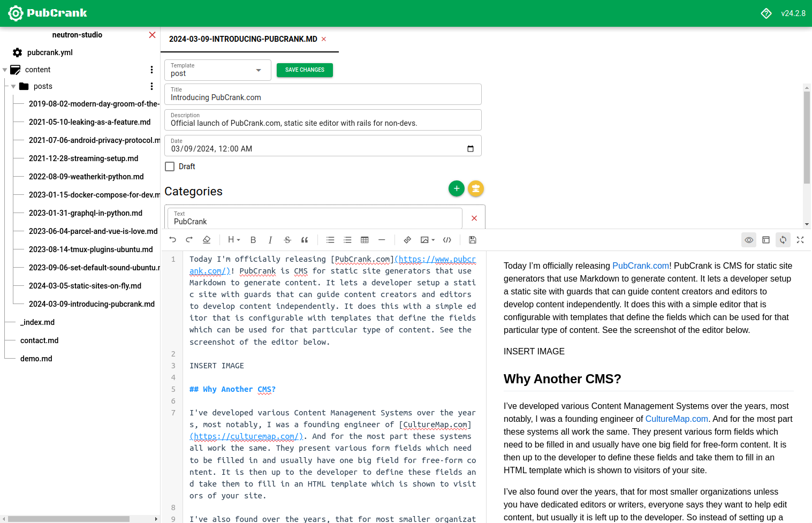812x523 pixels.
Task: Click CultureMap.com link in preview
Action: click(x=677, y=419)
